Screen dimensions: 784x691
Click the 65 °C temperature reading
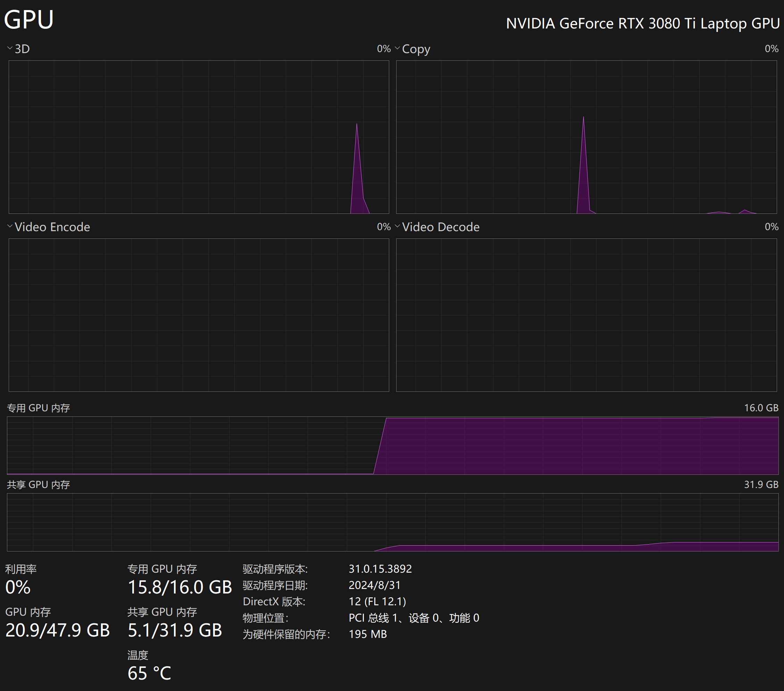point(149,673)
